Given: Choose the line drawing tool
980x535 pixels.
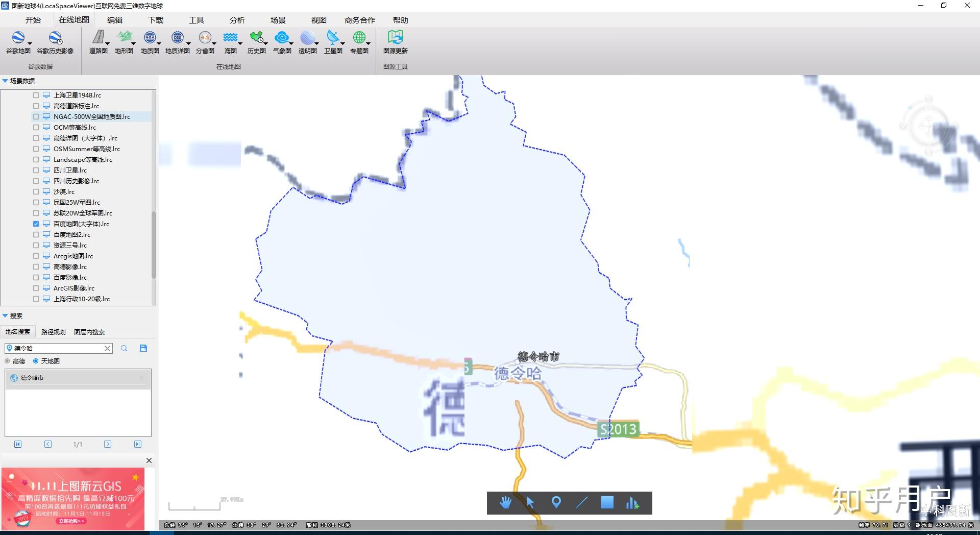Looking at the screenshot, I should tap(581, 502).
